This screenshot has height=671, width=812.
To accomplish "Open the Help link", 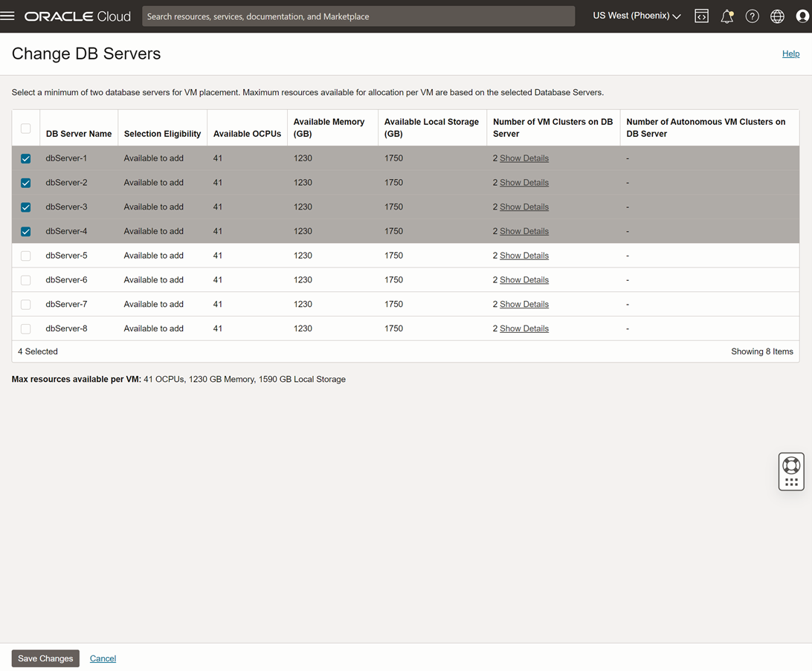I will coord(790,54).
